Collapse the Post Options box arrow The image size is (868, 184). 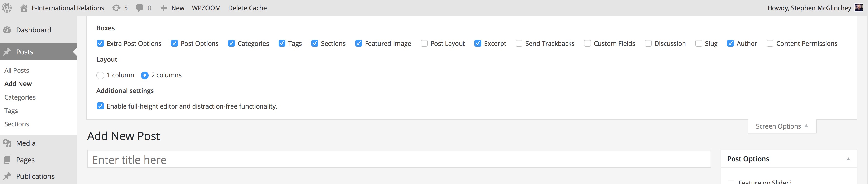(848, 159)
